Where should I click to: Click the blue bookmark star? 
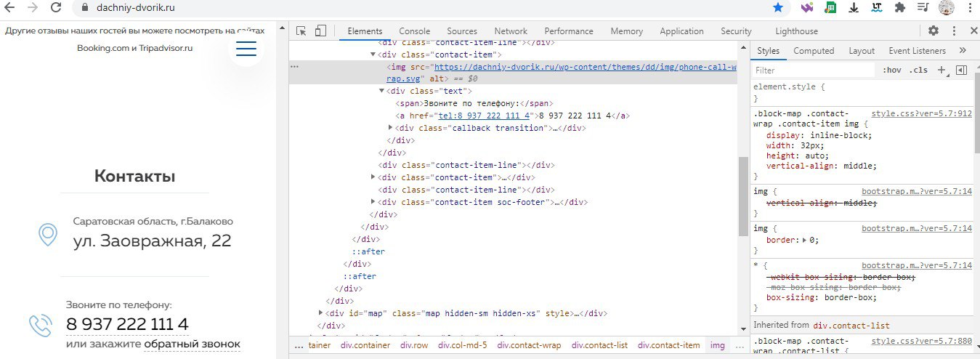pos(778,8)
